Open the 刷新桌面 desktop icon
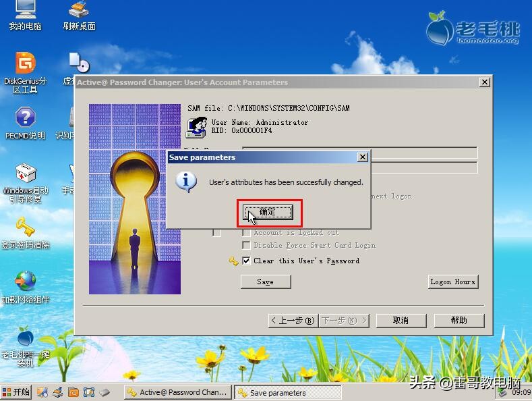 tap(80, 16)
